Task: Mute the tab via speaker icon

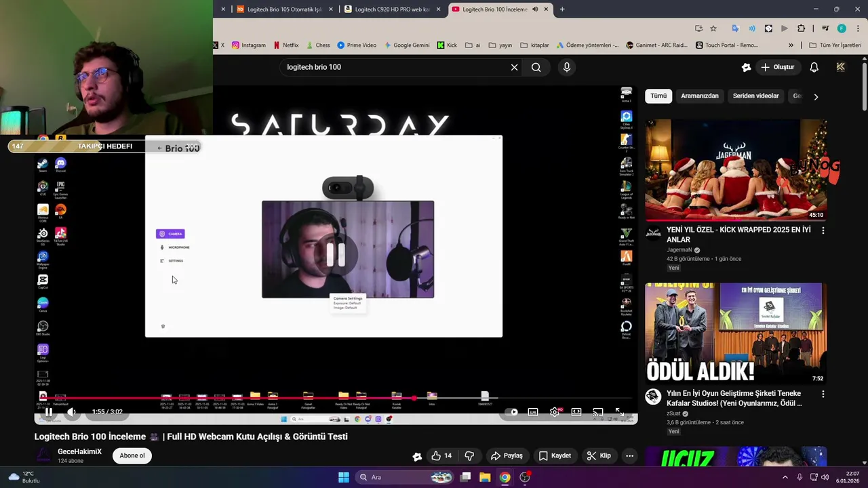Action: tap(535, 9)
